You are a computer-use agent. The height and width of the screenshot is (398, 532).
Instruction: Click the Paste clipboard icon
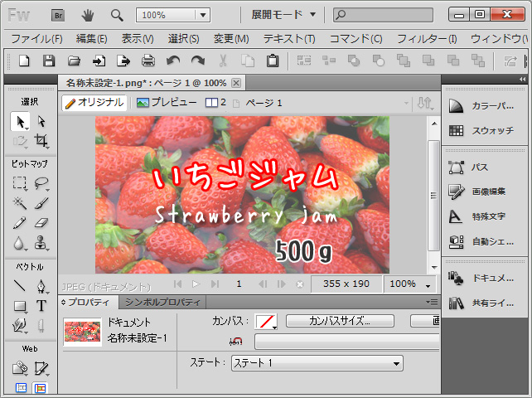coord(273,61)
